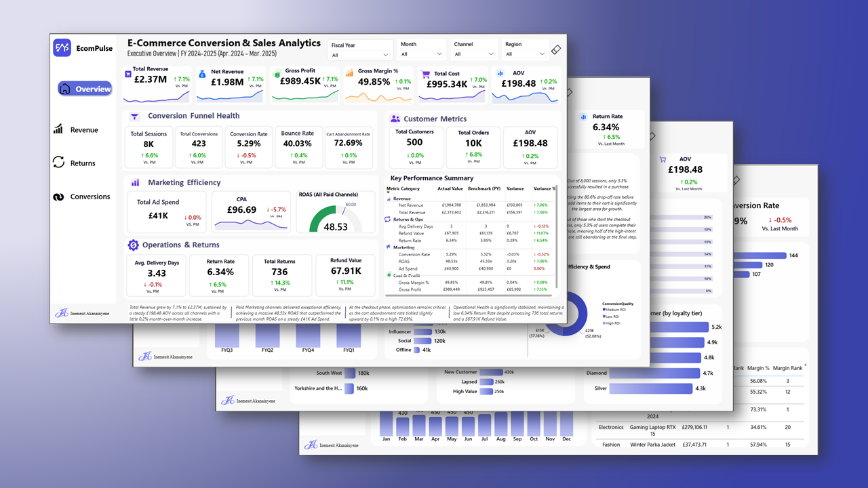
Task: Click the Total Conversions 423 value
Action: 199,144
